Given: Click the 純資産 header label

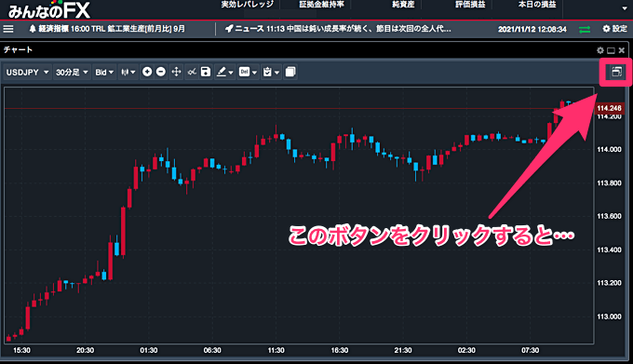Looking at the screenshot, I should 403,5.
